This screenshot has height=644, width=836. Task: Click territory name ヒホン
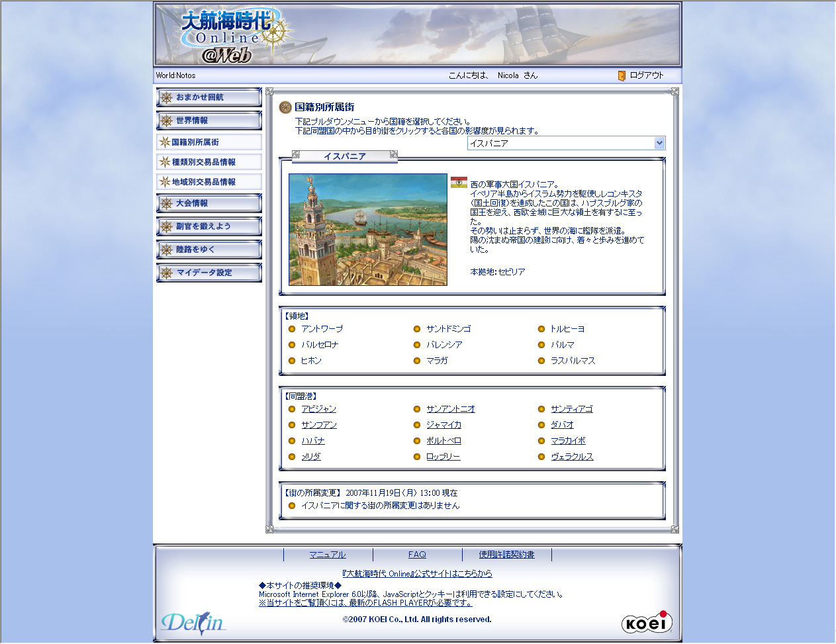point(311,361)
